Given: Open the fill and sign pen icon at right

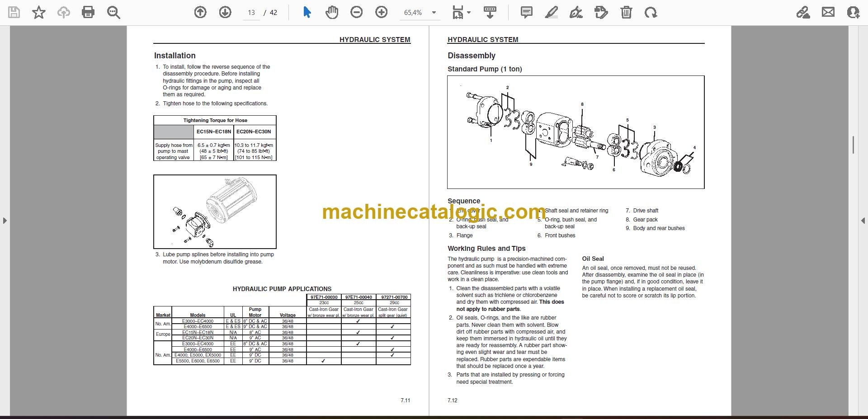Looking at the screenshot, I should 803,12.
